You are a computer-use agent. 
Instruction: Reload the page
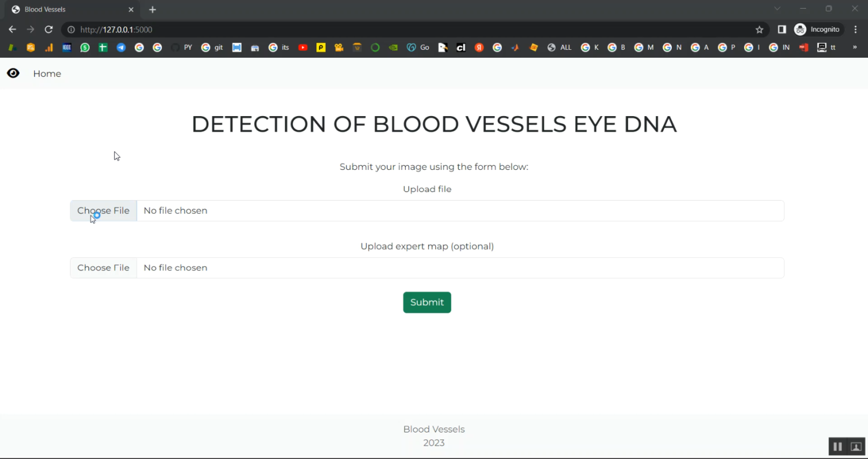click(49, 29)
